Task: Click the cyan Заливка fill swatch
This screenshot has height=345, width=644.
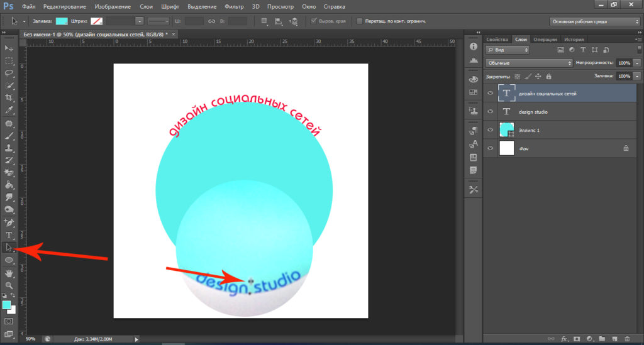Action: (62, 21)
